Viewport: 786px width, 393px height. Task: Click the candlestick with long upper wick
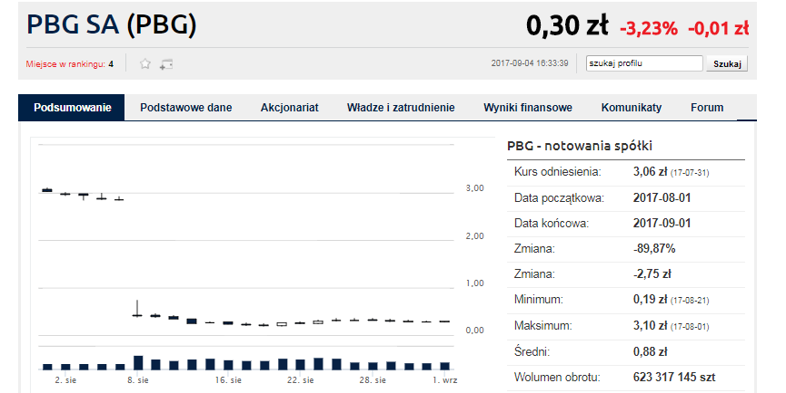pyautogui.click(x=137, y=308)
